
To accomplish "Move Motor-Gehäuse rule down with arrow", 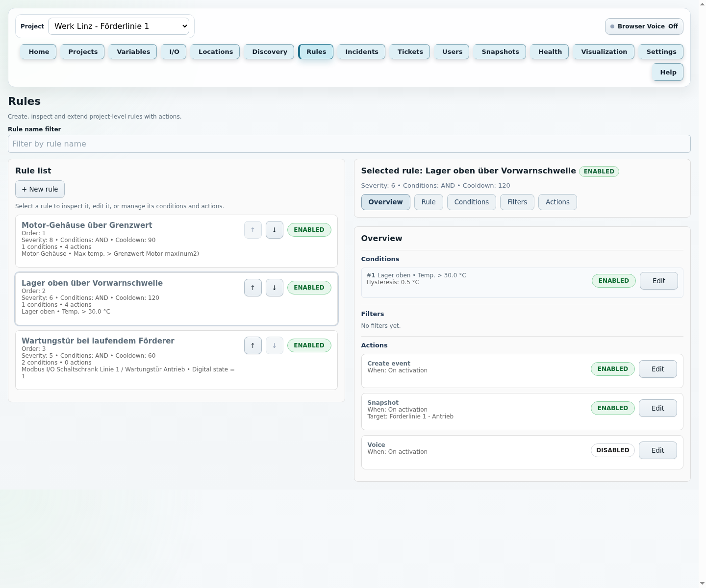I will coord(275,230).
